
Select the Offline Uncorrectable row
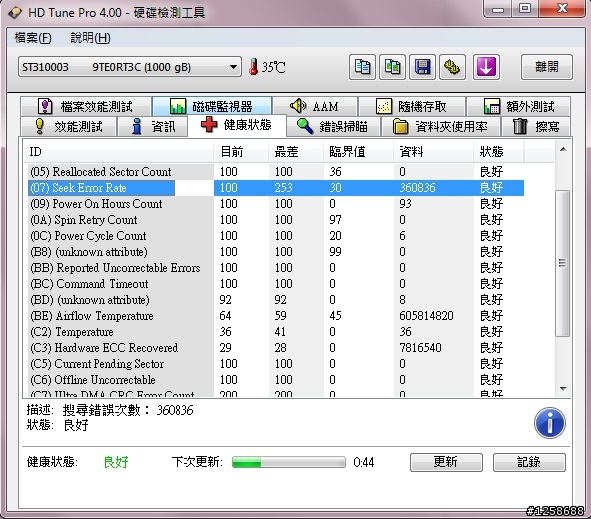[x=275, y=380]
